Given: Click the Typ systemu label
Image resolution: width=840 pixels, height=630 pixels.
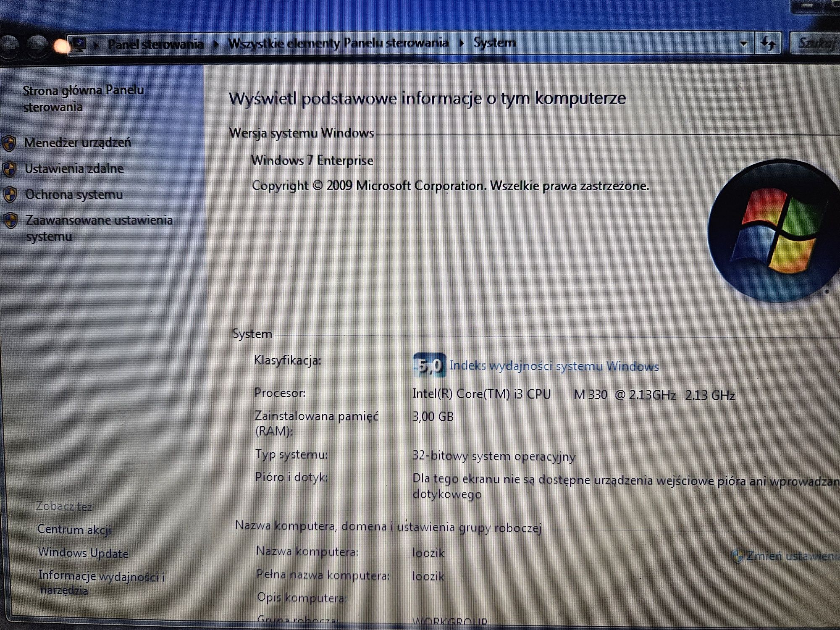Looking at the screenshot, I should coord(291,454).
